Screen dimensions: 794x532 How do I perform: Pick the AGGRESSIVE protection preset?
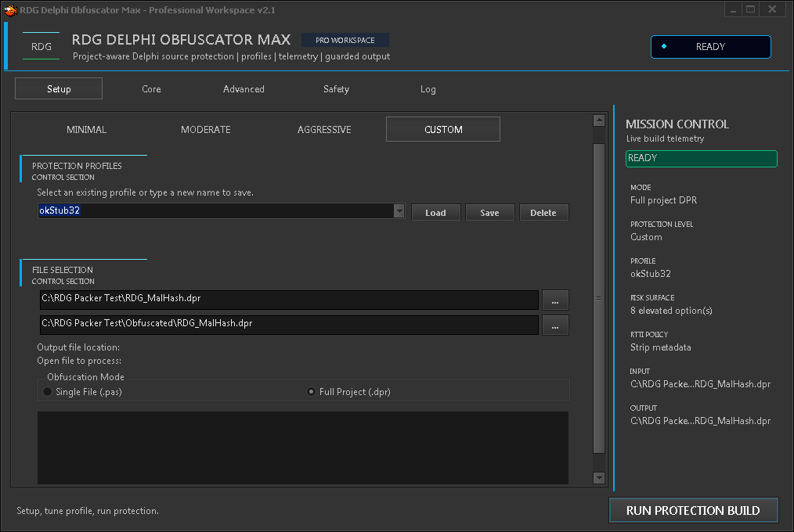point(324,129)
